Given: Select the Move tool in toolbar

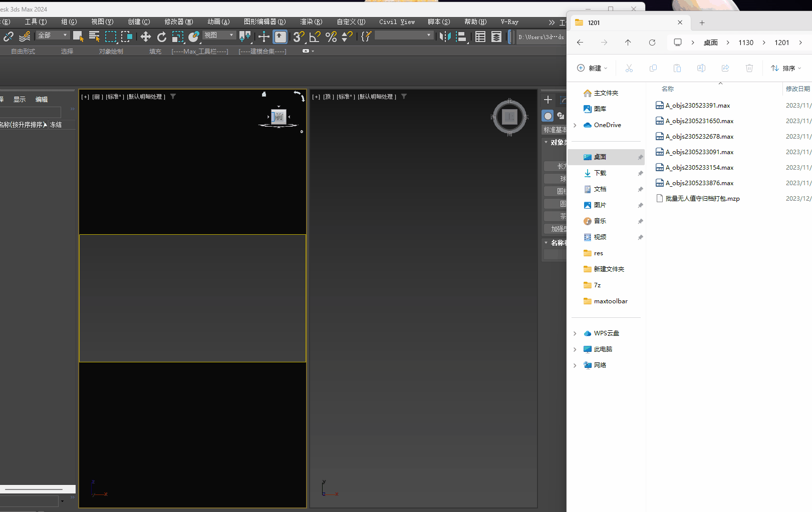Looking at the screenshot, I should coord(146,37).
